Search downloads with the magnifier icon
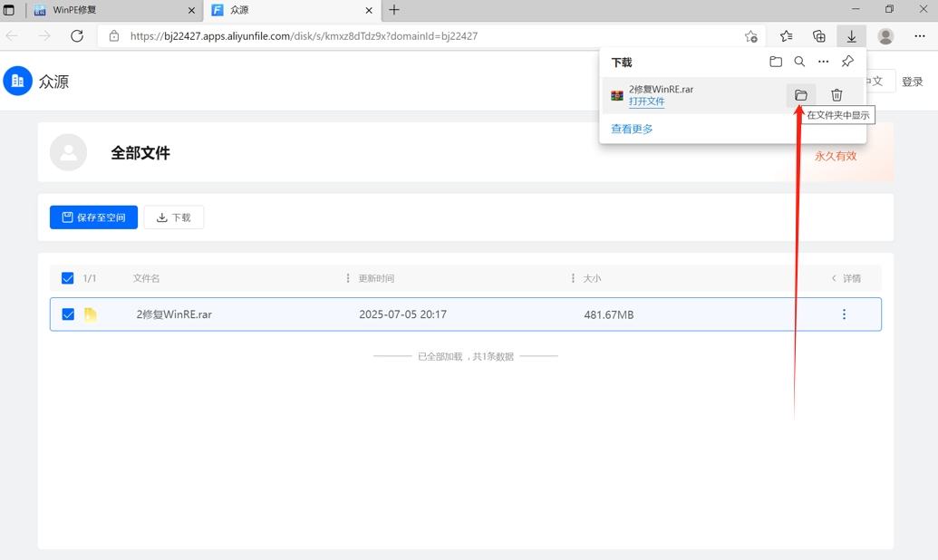The height and width of the screenshot is (560, 938). point(799,63)
